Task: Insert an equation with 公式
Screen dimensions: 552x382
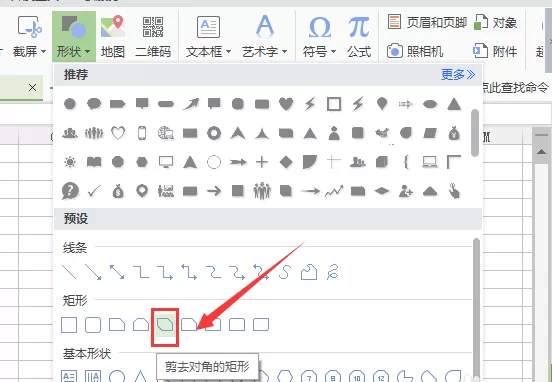Action: 359,36
